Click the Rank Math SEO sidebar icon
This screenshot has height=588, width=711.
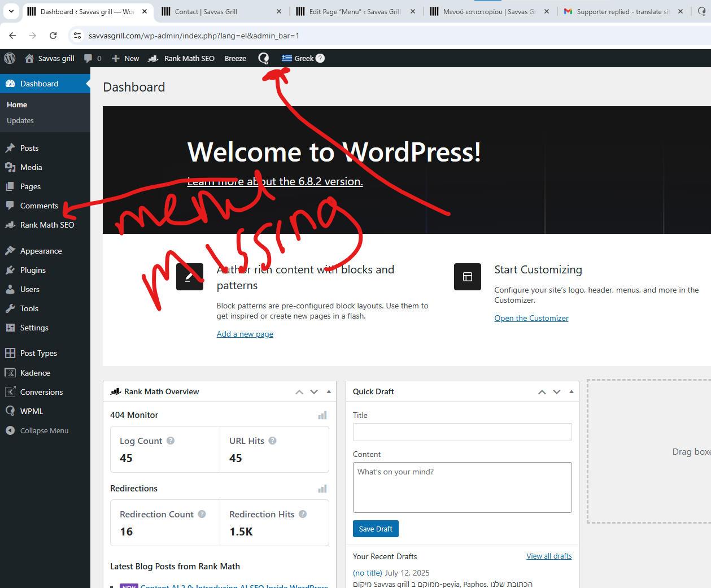(10, 225)
